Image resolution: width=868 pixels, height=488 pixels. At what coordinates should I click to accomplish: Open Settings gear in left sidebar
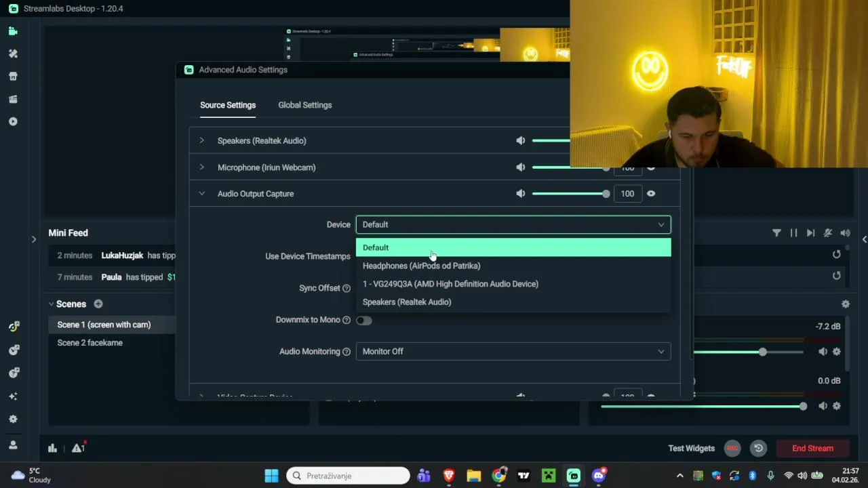[x=13, y=419]
